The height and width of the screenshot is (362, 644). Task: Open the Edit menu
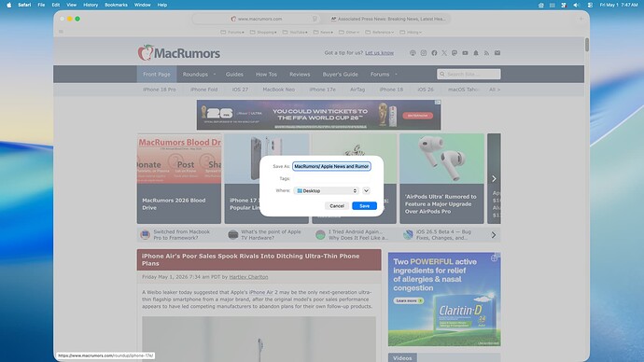(55, 5)
